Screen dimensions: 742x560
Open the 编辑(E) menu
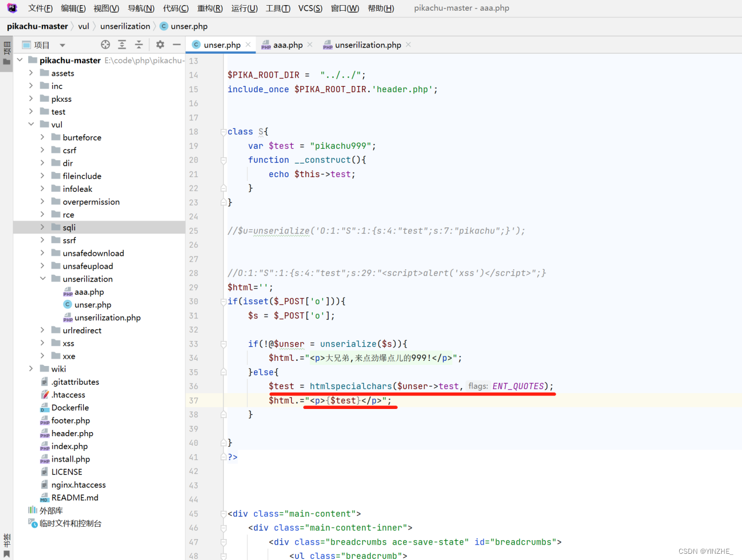[73, 8]
